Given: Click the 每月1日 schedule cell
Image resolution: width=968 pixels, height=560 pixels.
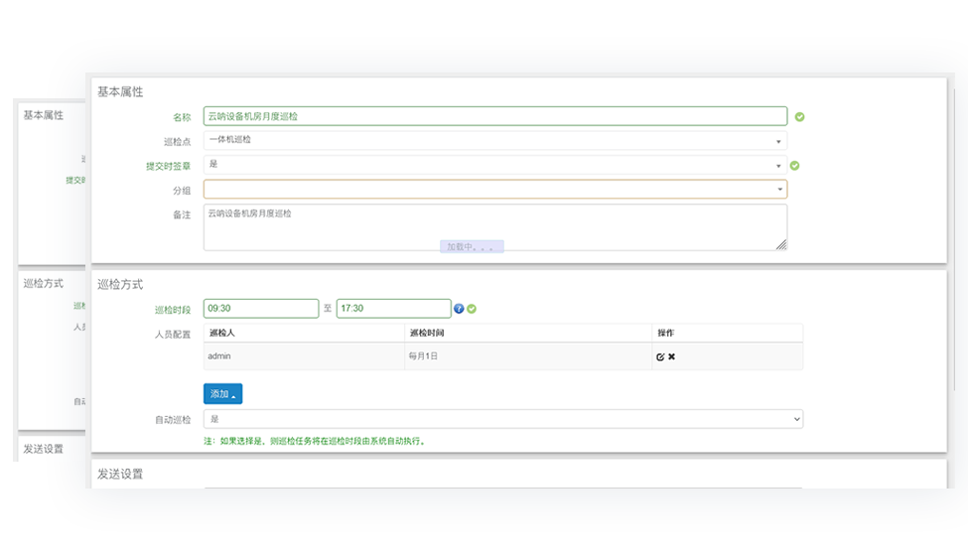Looking at the screenshot, I should point(423,355).
